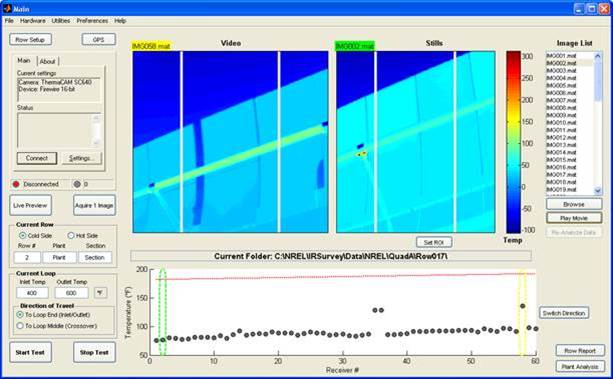613x379 pixels.
Task: Click the Outlet Temp field showing 600
Action: [x=71, y=293]
